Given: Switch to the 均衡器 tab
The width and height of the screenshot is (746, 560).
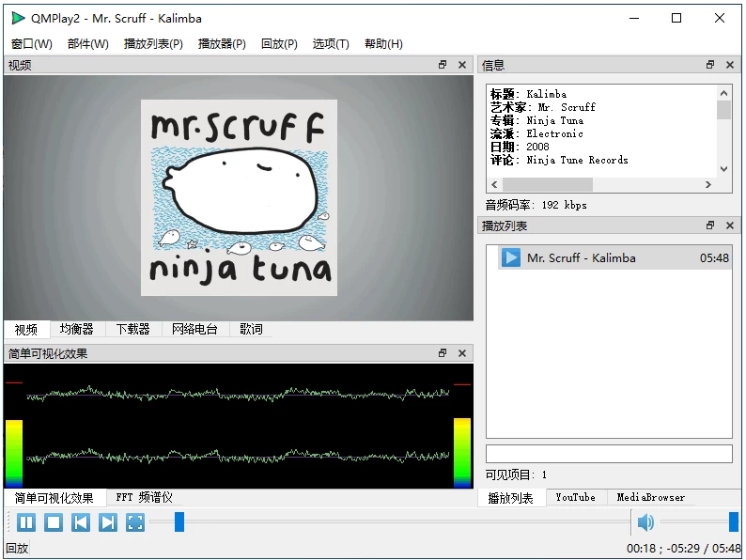Looking at the screenshot, I should pos(77,329).
